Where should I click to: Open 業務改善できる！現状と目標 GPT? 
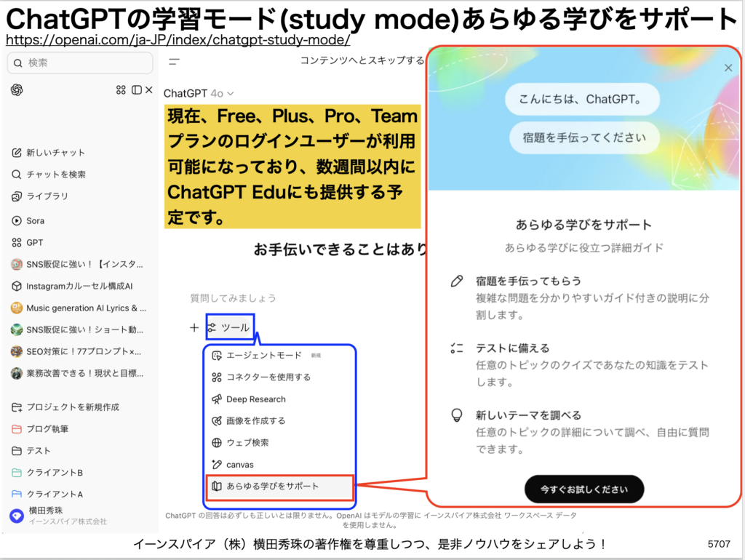[x=77, y=373]
